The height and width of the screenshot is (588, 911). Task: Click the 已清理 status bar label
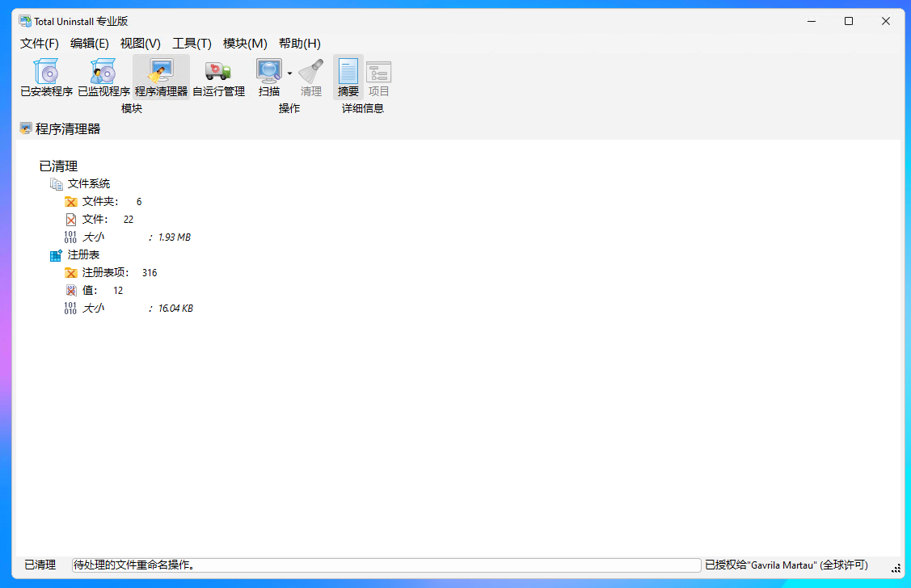coord(40,565)
